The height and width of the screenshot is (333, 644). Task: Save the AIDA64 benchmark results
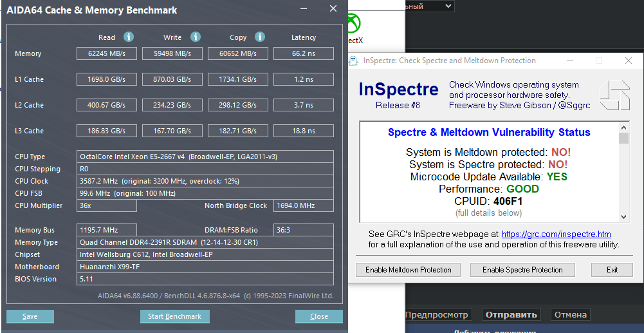point(30,316)
